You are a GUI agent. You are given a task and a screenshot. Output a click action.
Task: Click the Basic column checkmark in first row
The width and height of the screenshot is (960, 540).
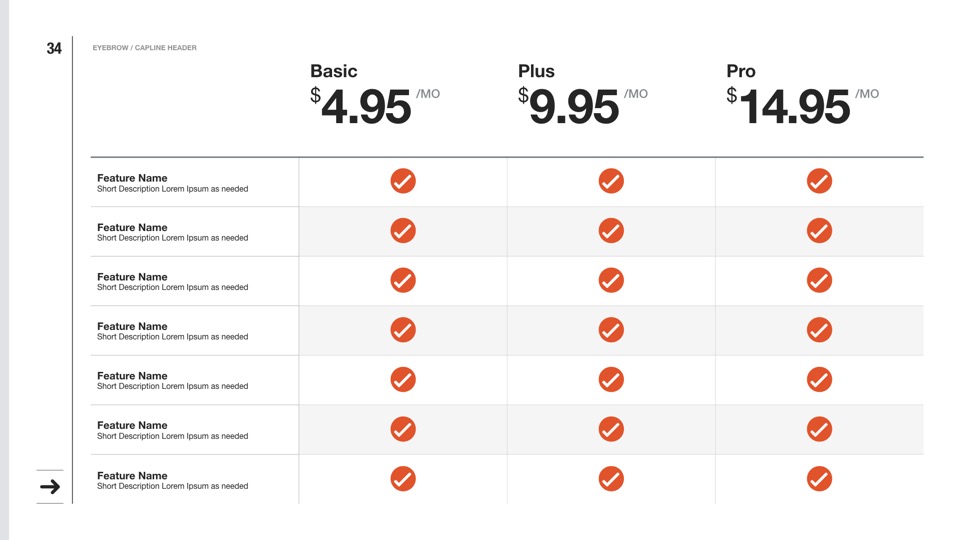[403, 181]
